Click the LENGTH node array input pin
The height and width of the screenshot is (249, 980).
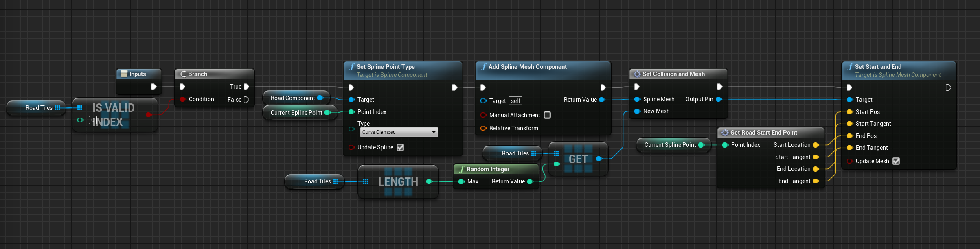(x=366, y=181)
